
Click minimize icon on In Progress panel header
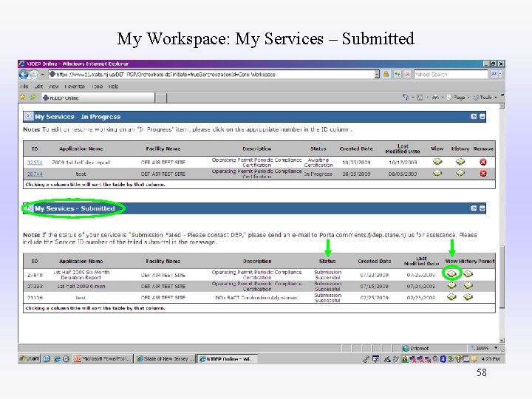coord(482,117)
